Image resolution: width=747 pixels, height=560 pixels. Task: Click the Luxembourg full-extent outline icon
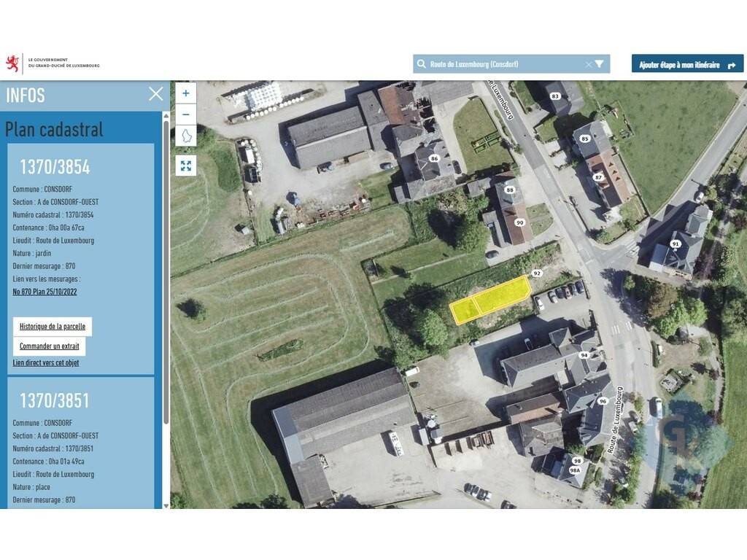(x=185, y=136)
